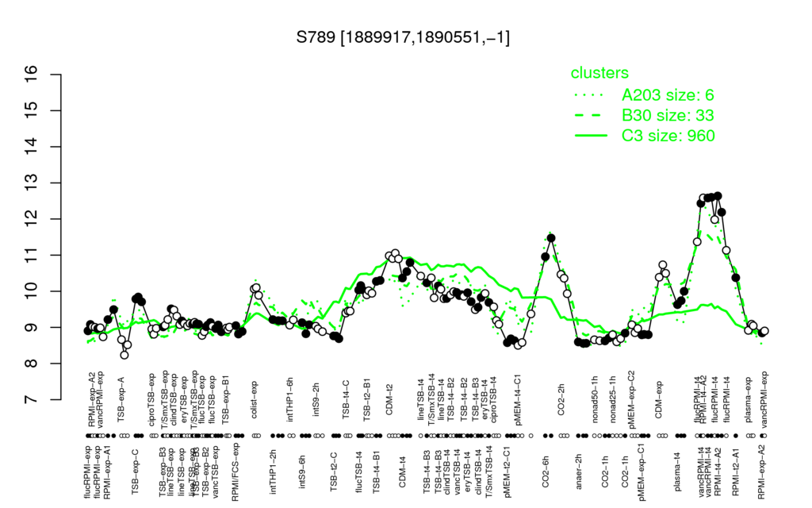Click the 'CO2-2h' condition label
This screenshot has height=508, width=812.
(561, 401)
